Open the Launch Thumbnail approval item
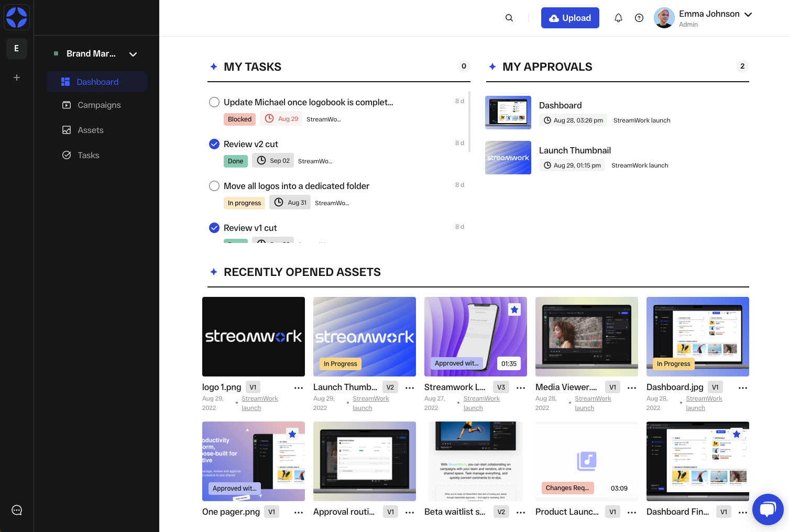This screenshot has height=532, width=789. [617, 158]
